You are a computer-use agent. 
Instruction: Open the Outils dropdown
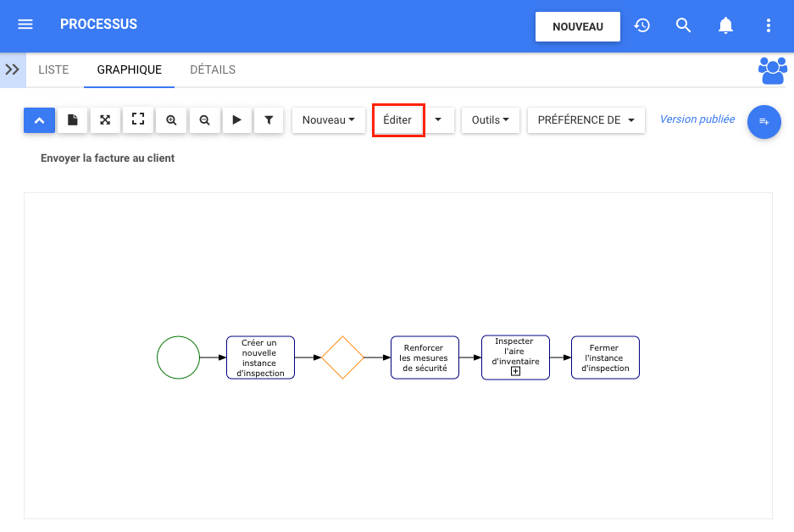(x=490, y=120)
